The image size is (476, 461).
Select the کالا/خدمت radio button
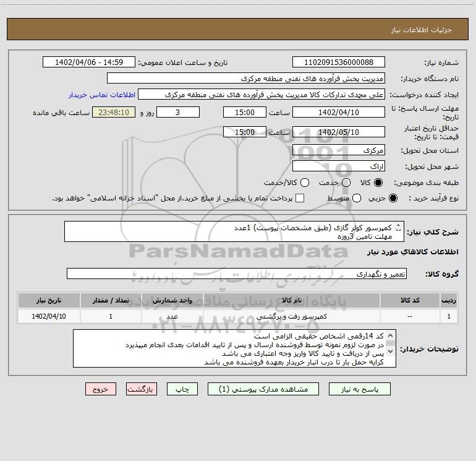305,183
